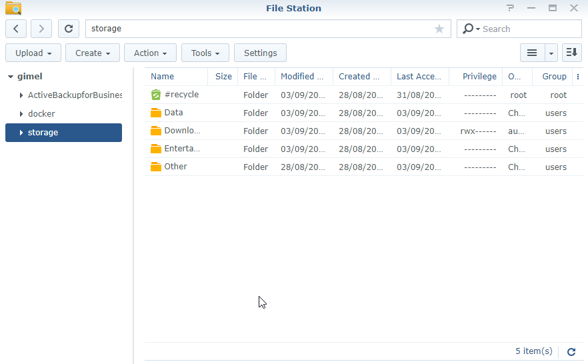Collapse the gimel root tree node
The image size is (588, 364).
(x=11, y=77)
